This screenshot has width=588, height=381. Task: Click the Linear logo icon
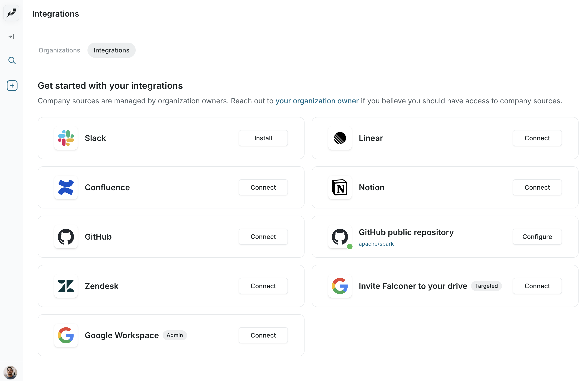(x=340, y=138)
